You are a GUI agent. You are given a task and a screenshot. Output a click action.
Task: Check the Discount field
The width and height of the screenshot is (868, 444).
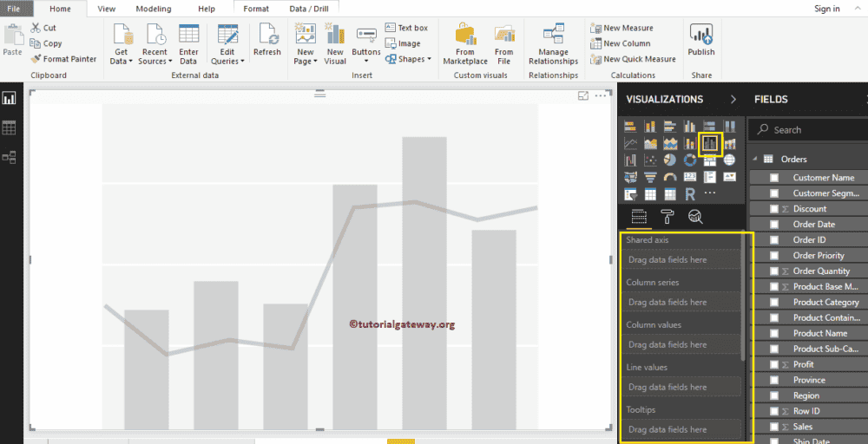click(774, 208)
